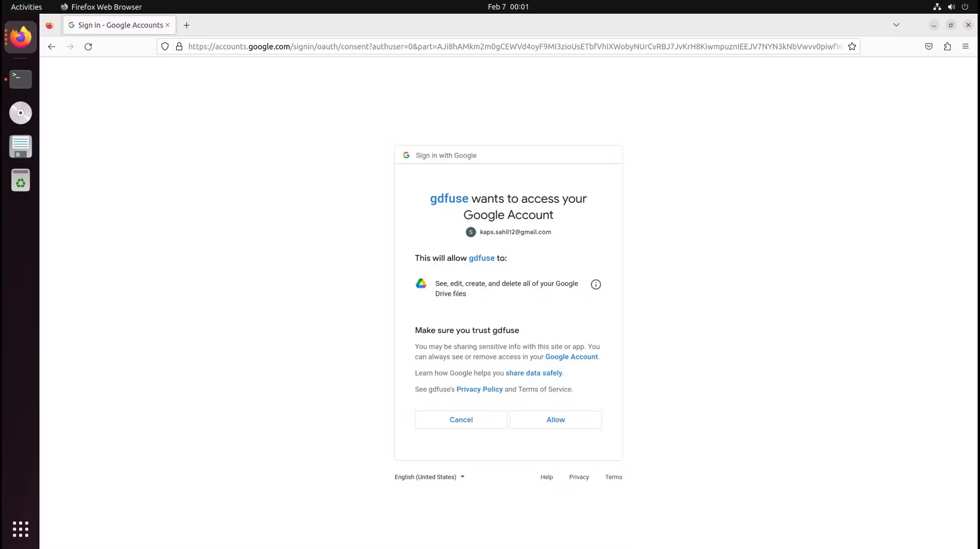Image resolution: width=980 pixels, height=549 pixels.
Task: Open the Trash in the dock
Action: tap(21, 180)
